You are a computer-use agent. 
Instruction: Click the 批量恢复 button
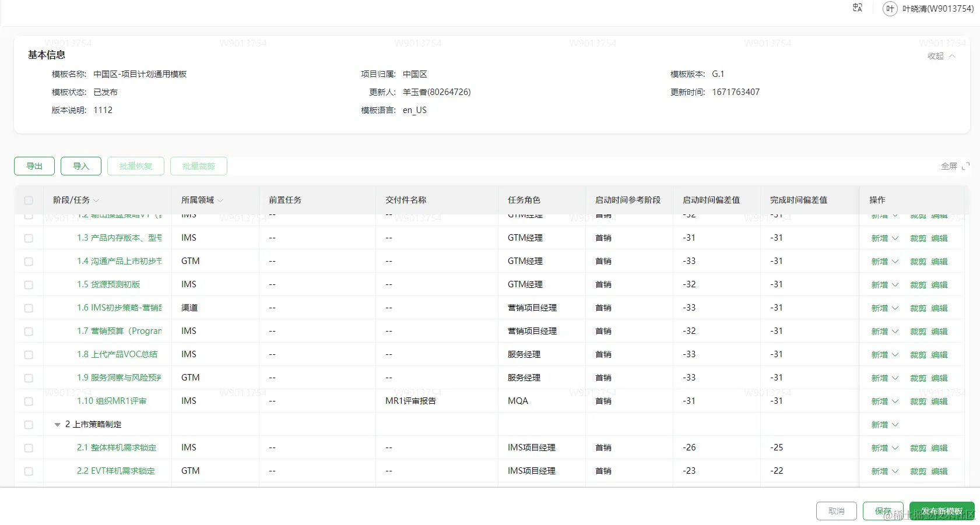(x=136, y=166)
